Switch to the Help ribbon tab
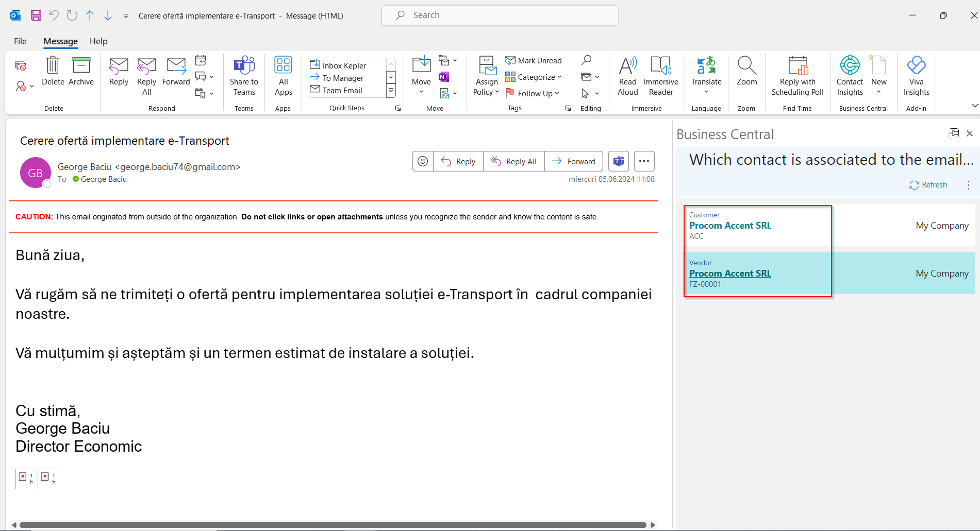 [98, 41]
